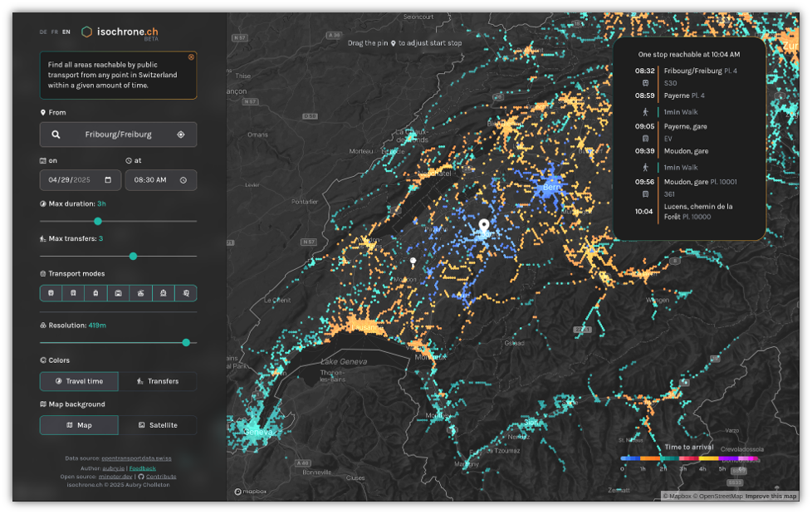Click the isochrone.ch hexagon logo
812x514 pixels.
pyautogui.click(x=86, y=32)
